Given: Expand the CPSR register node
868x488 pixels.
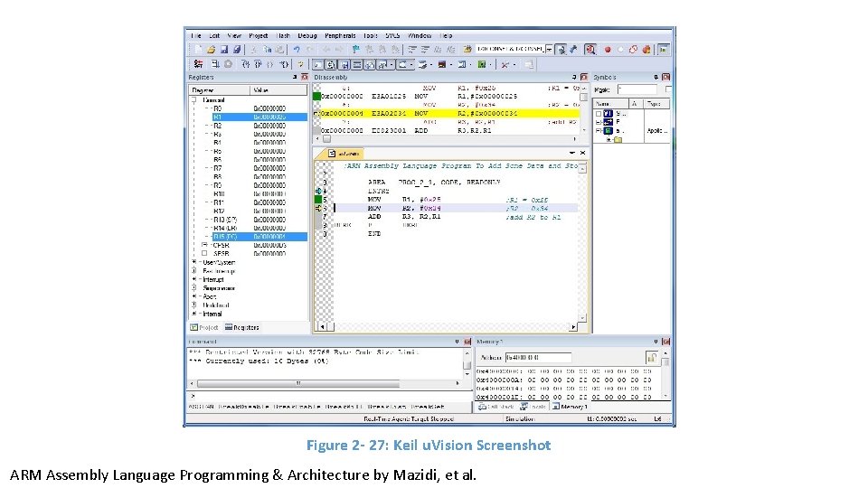Looking at the screenshot, I should (204, 245).
